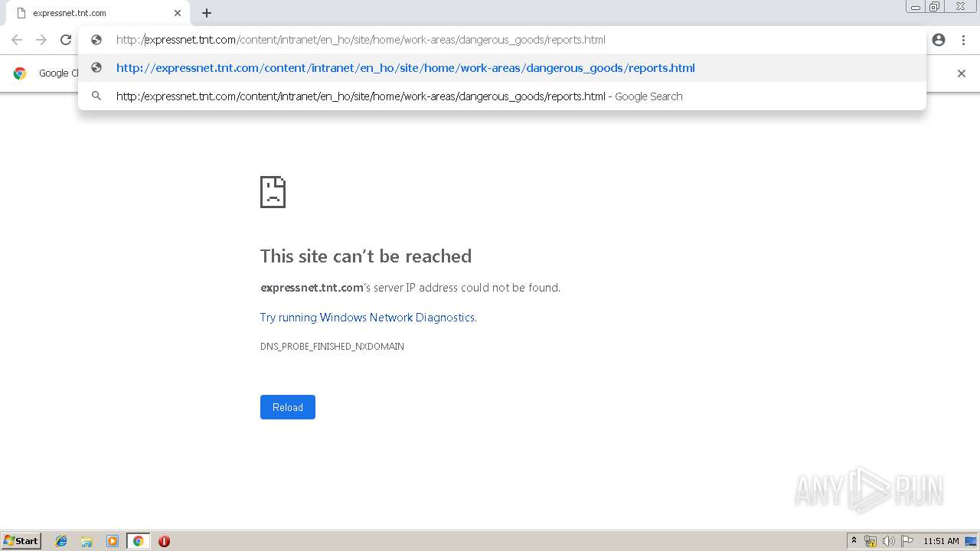
Task: Click the magnifier icon of the search suggestion
Action: tap(96, 96)
